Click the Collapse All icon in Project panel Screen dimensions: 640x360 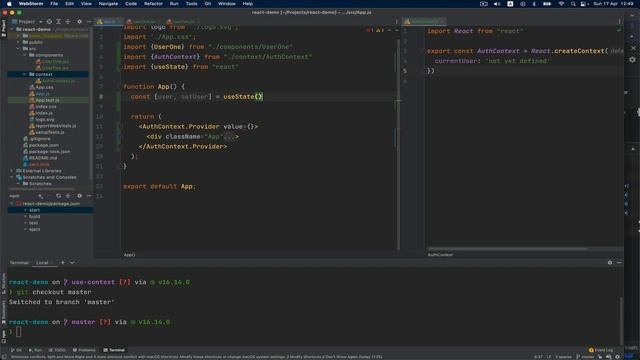[x=68, y=21]
